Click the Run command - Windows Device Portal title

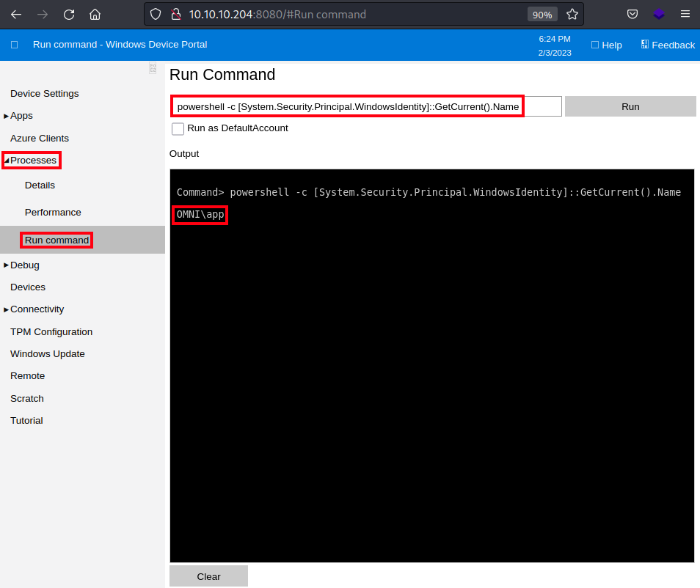coord(120,45)
